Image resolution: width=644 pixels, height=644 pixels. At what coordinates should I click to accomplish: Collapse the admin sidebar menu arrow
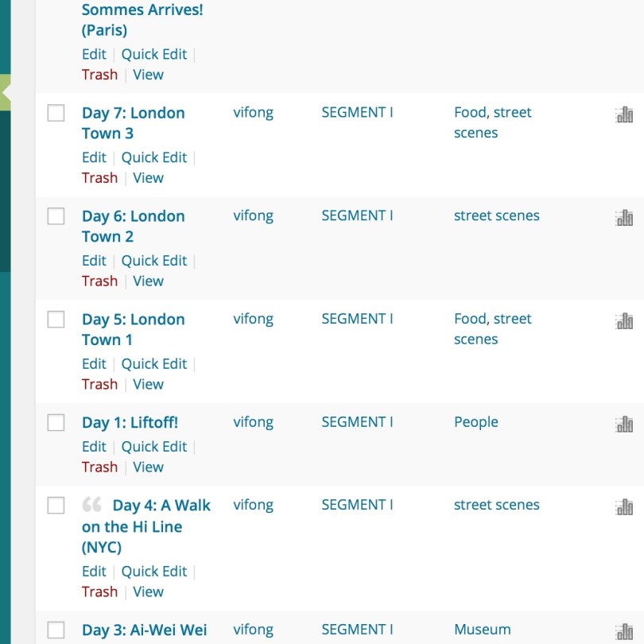[x=6, y=93]
